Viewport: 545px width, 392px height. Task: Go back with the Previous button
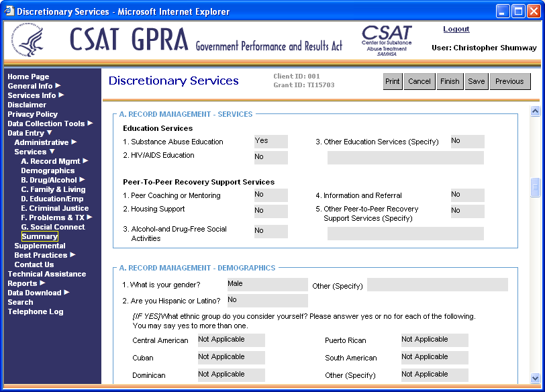tap(509, 81)
